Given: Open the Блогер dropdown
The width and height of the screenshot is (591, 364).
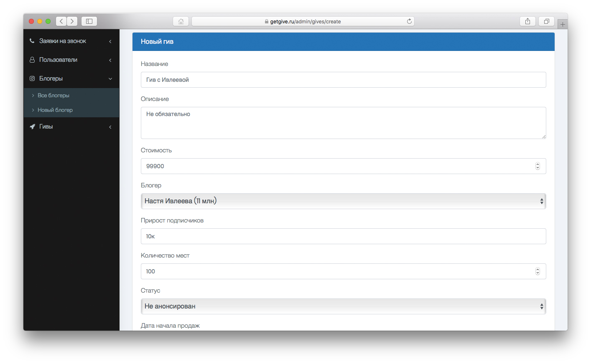Looking at the screenshot, I should [x=343, y=201].
